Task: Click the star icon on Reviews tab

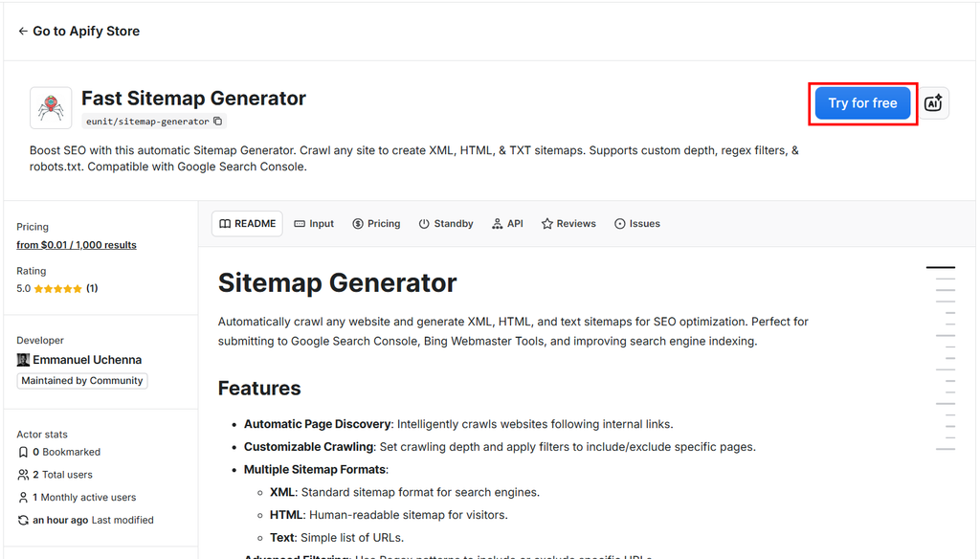Action: coord(547,224)
